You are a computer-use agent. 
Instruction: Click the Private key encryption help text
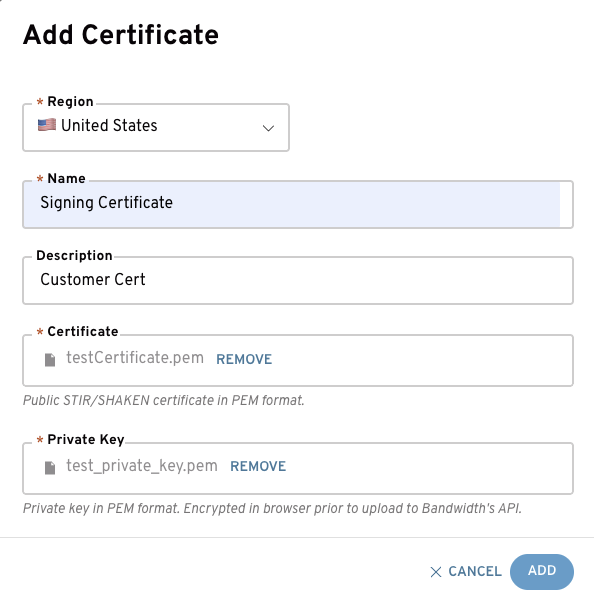point(272,508)
